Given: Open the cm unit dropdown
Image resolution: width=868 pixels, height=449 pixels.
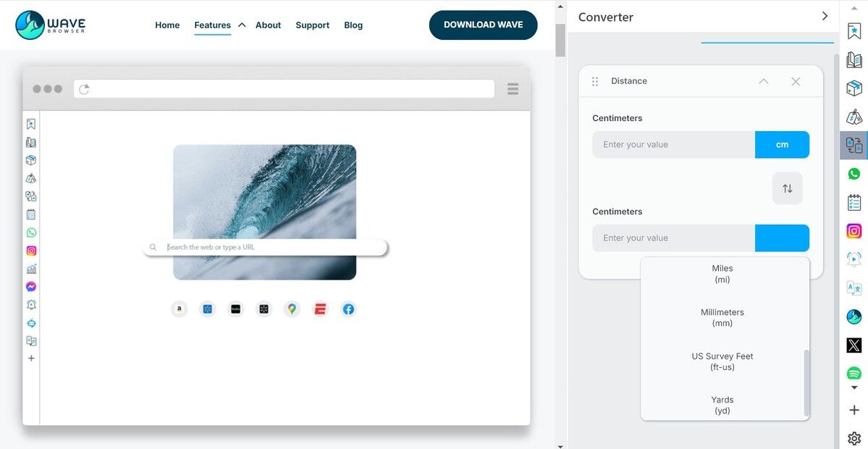Looking at the screenshot, I should tap(782, 145).
